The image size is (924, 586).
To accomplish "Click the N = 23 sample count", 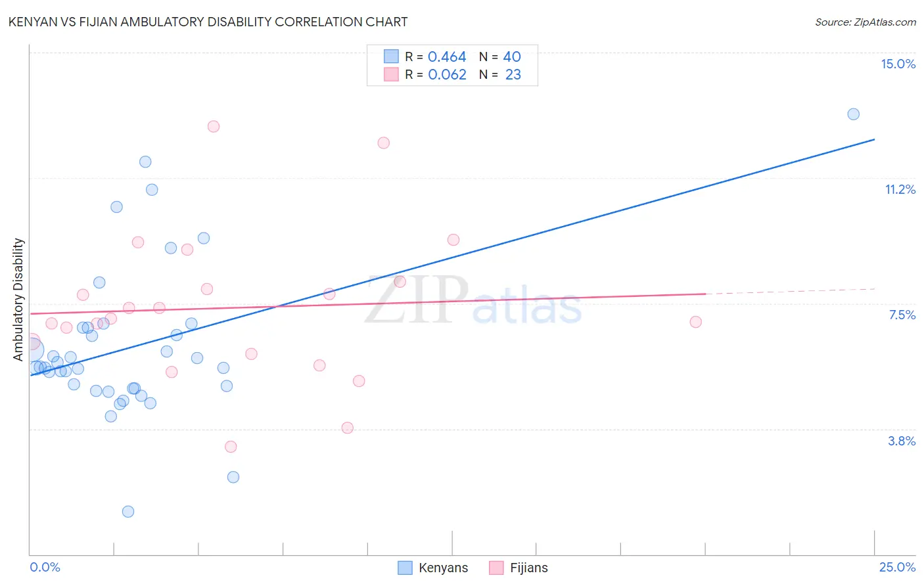I will tap(500, 74).
